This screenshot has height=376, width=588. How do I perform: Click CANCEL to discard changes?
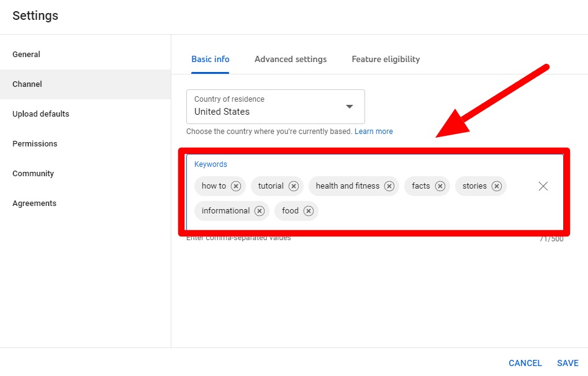[525, 363]
